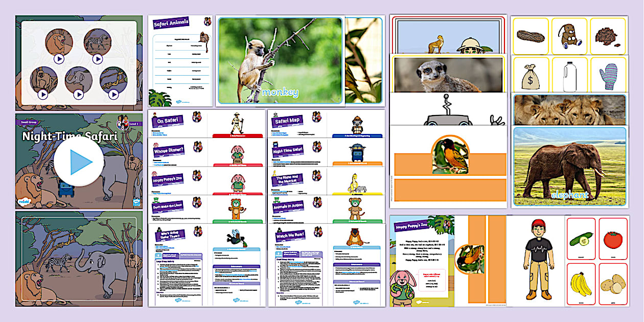Play the zebra sound clip

click(x=98, y=59)
